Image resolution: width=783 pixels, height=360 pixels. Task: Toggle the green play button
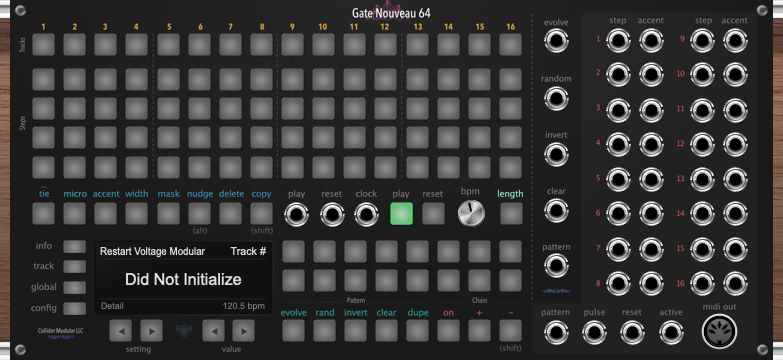401,214
